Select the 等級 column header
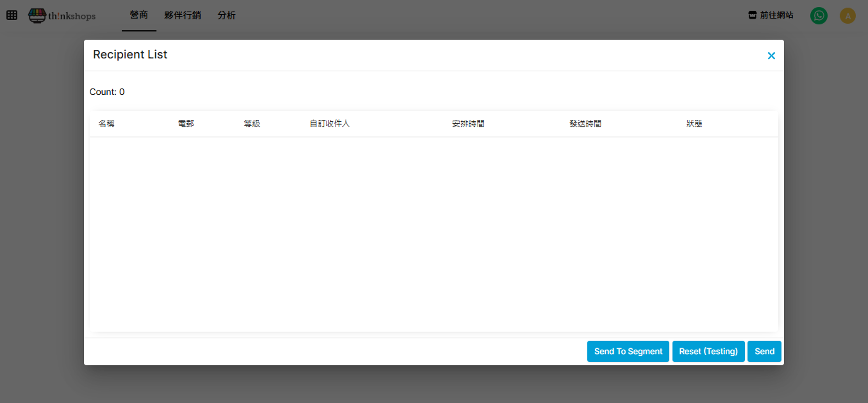This screenshot has height=403, width=868. (252, 124)
